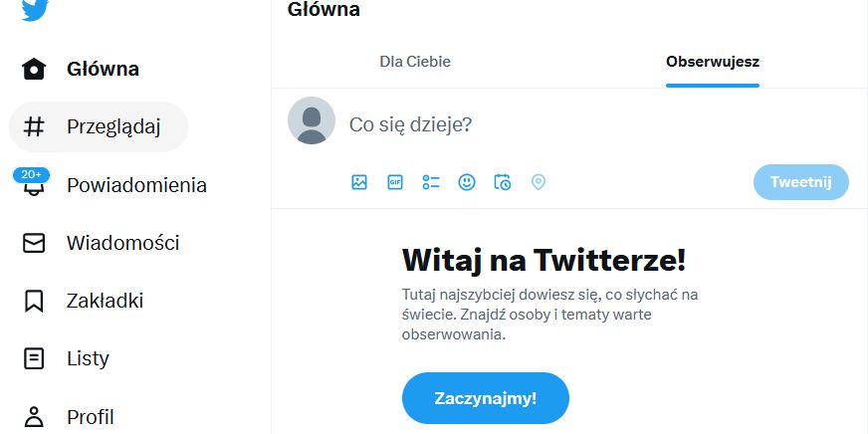Image resolution: width=868 pixels, height=434 pixels.
Task: Schedule the tweet with the calendar icon
Action: [x=503, y=182]
